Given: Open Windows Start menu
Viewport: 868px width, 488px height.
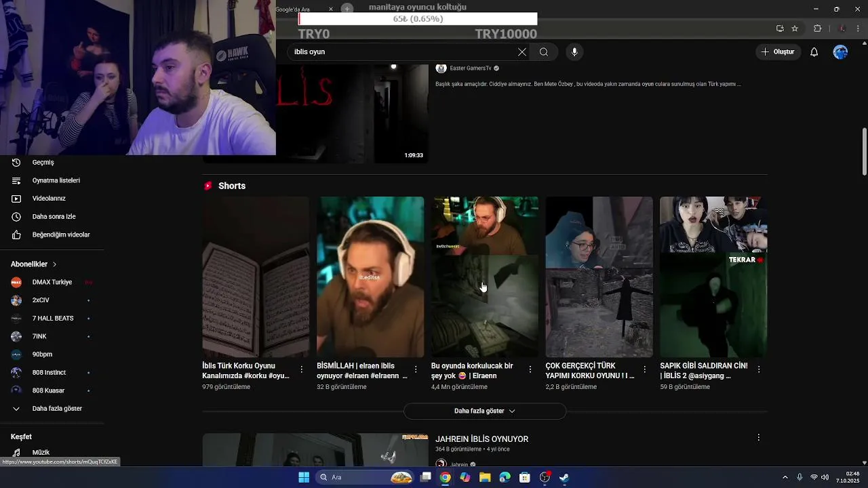Looking at the screenshot, I should 304,477.
